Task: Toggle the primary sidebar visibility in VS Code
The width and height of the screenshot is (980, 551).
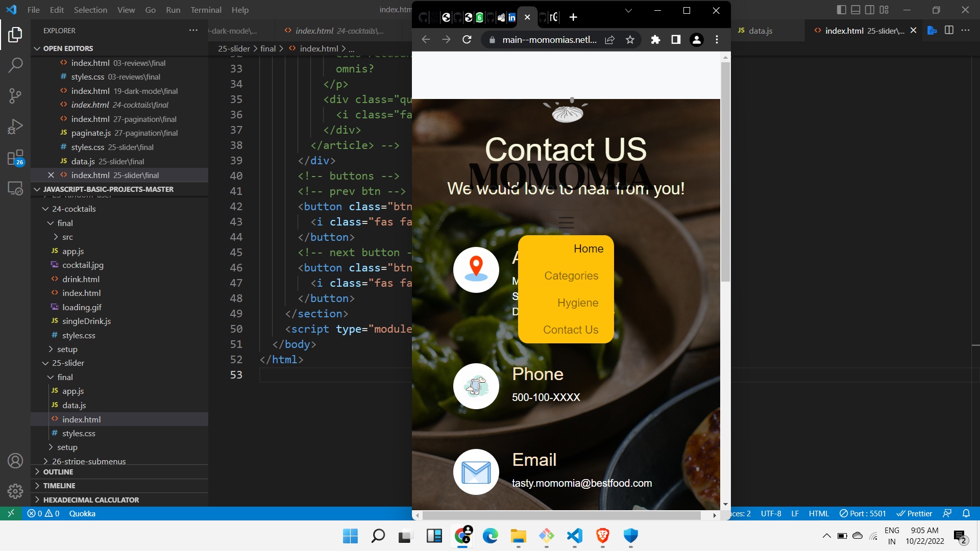Action: click(x=841, y=9)
